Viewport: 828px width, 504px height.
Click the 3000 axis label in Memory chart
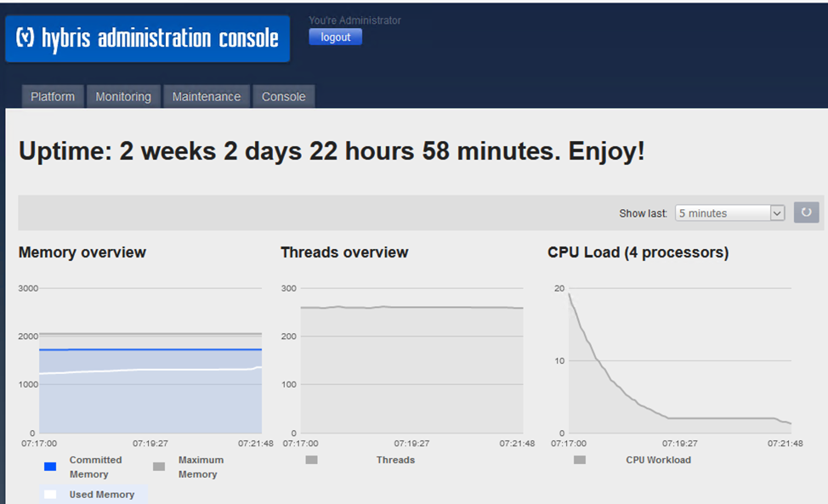[28, 288]
